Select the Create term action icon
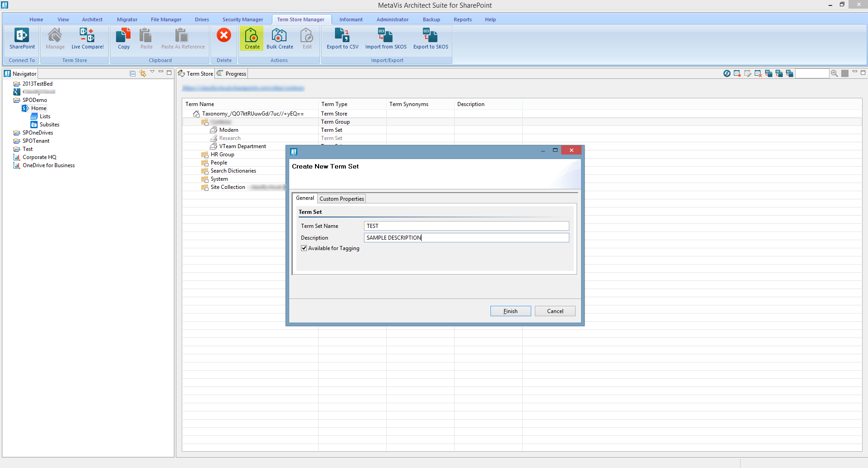Image resolution: width=868 pixels, height=468 pixels. 252,38
